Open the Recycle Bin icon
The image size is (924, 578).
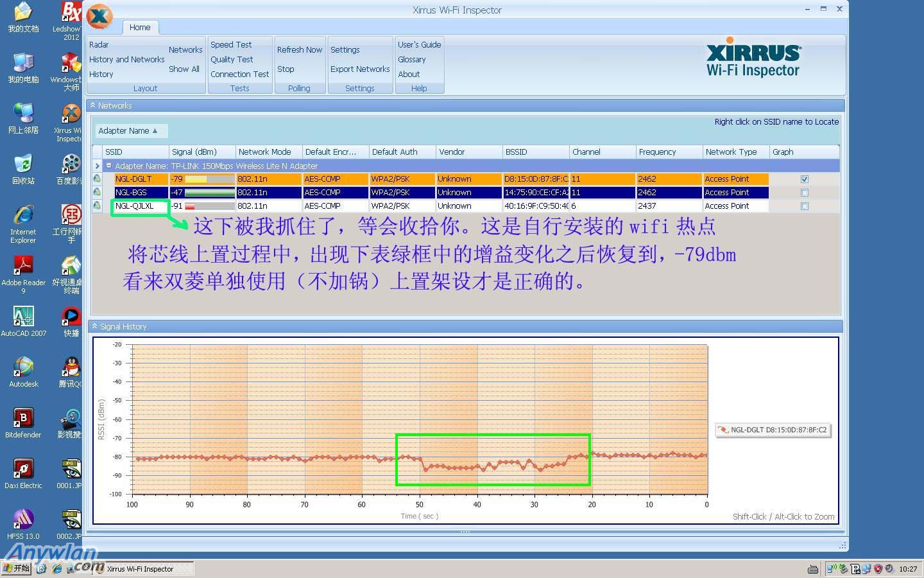[x=23, y=170]
